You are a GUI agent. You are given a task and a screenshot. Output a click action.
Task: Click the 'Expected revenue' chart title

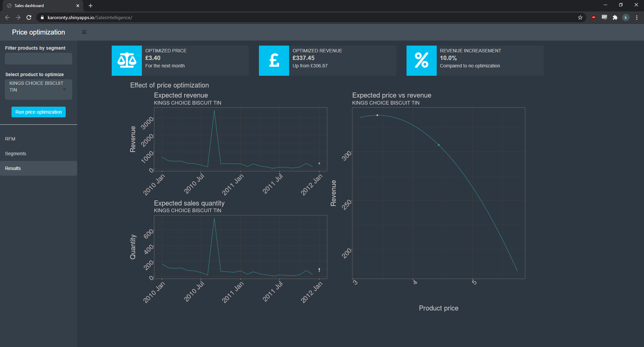click(x=181, y=95)
